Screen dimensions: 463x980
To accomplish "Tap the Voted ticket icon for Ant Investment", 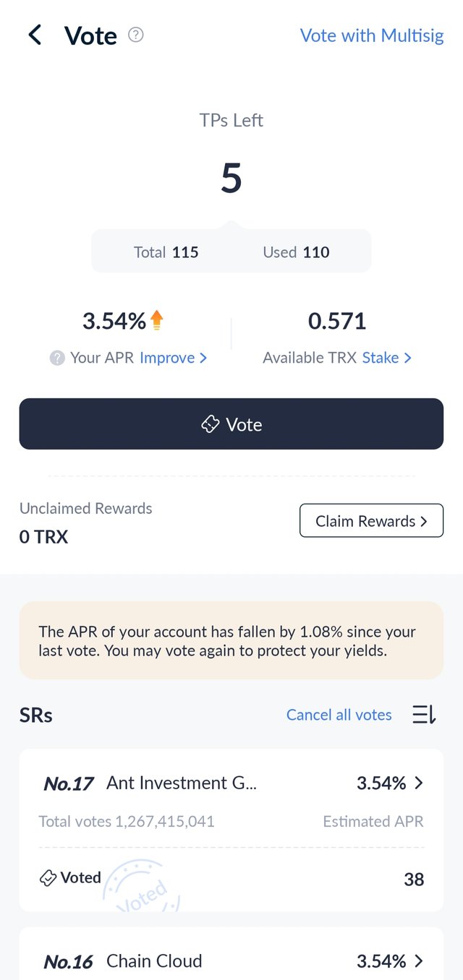I will 48,878.
